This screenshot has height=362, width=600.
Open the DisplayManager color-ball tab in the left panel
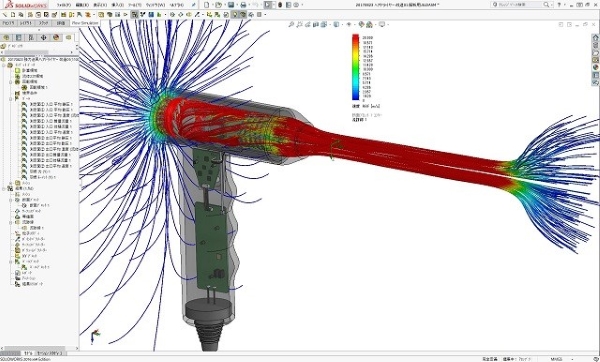coord(56,38)
